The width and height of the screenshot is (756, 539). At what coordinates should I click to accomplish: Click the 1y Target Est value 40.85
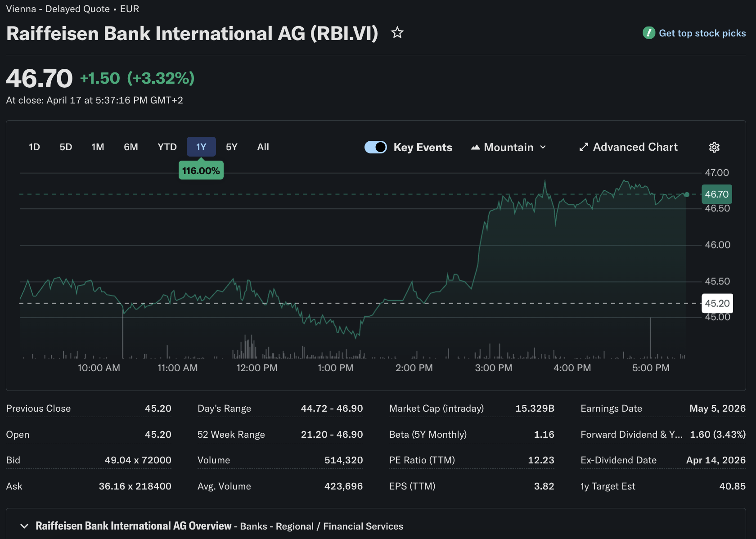[x=732, y=486]
